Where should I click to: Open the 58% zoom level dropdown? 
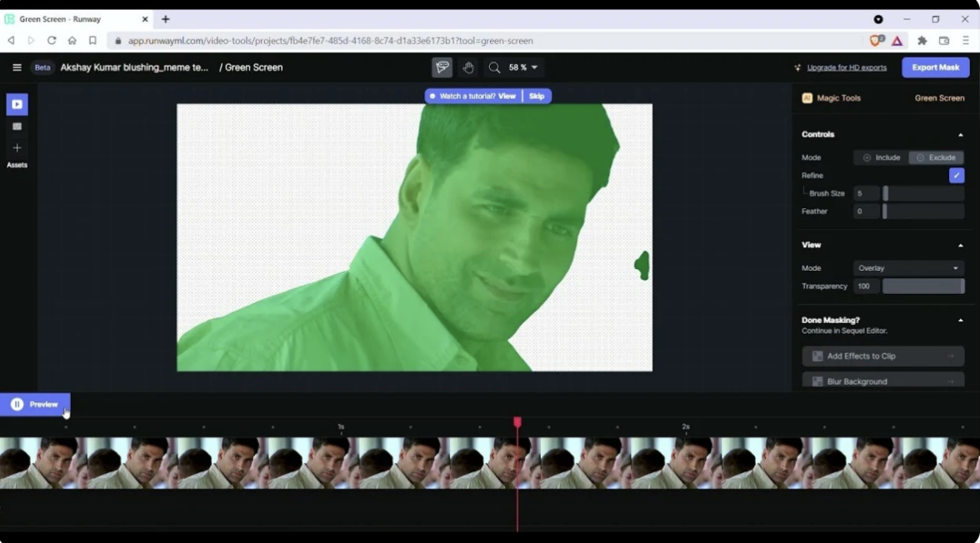[523, 67]
